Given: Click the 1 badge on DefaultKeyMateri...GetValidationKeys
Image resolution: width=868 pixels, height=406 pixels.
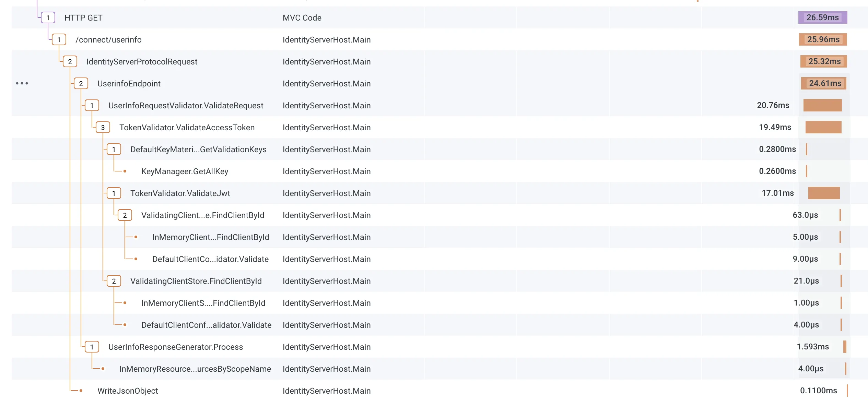Looking at the screenshot, I should click(114, 149).
